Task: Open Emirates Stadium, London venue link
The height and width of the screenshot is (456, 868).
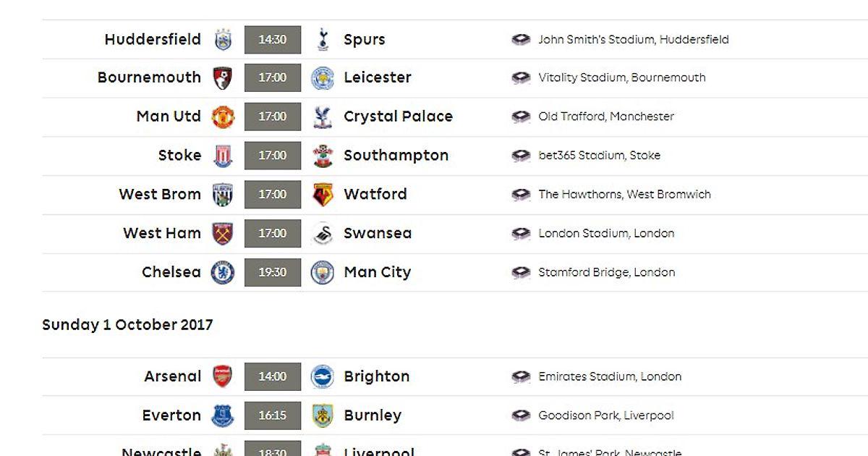Action: click(610, 376)
